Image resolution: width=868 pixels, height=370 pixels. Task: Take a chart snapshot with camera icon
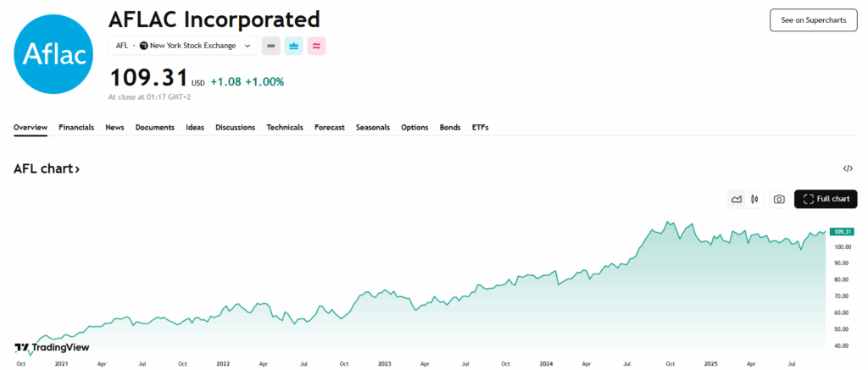point(778,199)
